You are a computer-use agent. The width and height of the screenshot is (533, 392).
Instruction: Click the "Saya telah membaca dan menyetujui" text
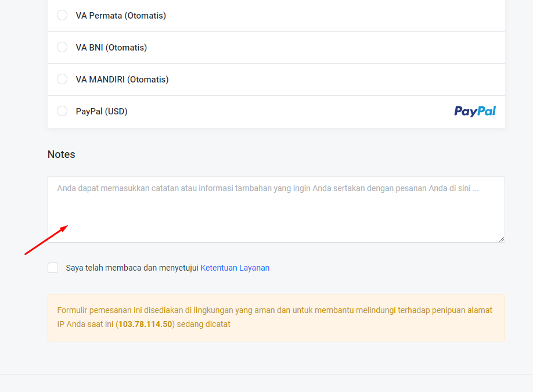pyautogui.click(x=132, y=268)
